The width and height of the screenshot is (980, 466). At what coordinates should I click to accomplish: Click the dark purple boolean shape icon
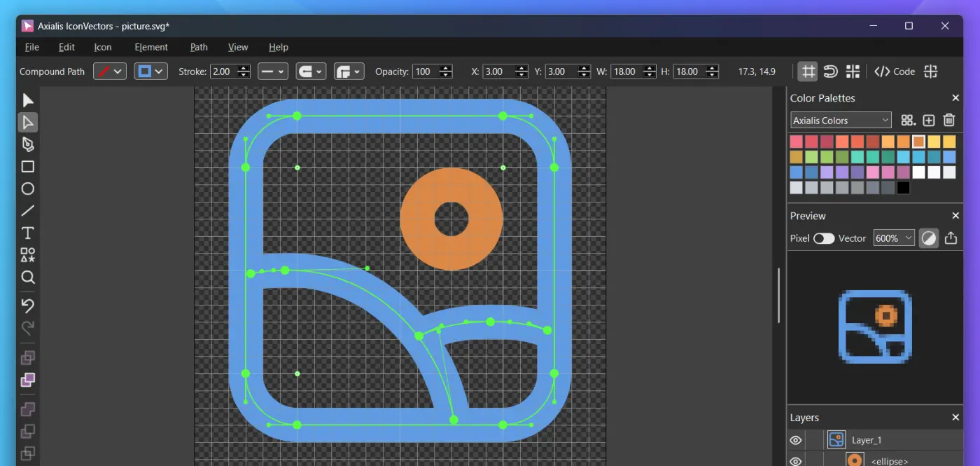pyautogui.click(x=28, y=409)
